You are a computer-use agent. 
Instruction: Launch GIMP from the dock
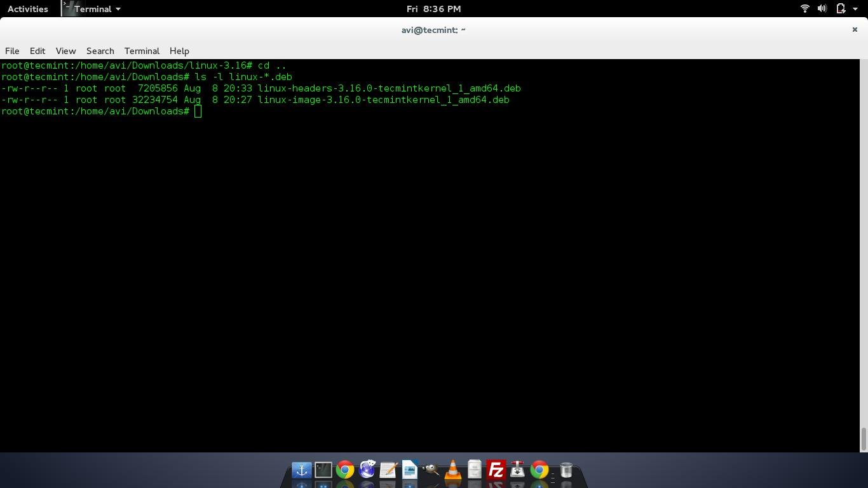431,470
